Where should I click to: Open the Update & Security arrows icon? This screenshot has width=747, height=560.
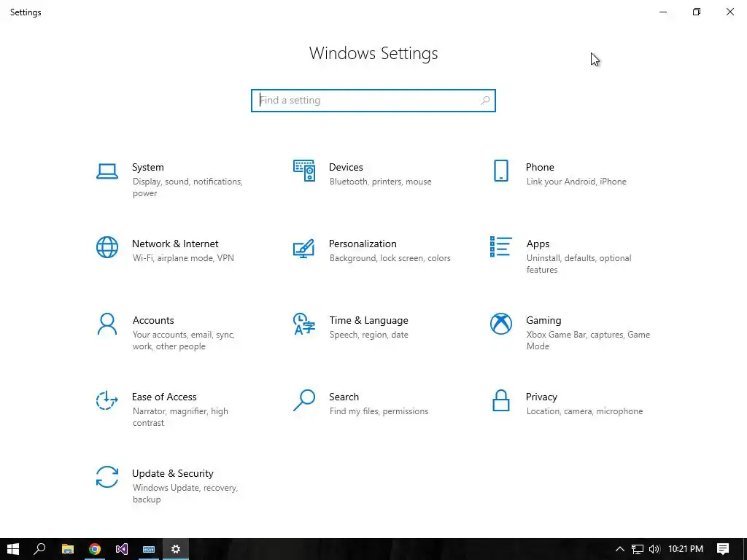pos(107,477)
